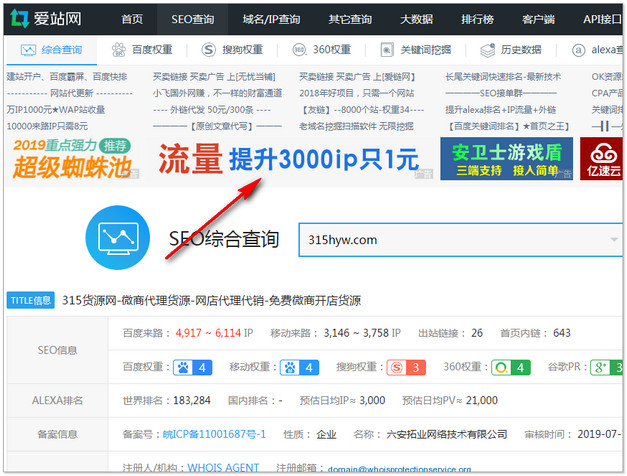The height and width of the screenshot is (476, 627).
Task: Open the 首页 menu item
Action: tap(132, 19)
